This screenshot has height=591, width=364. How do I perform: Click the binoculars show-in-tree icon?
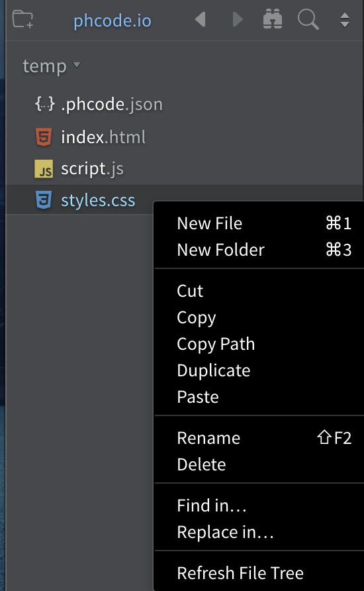coord(273,19)
